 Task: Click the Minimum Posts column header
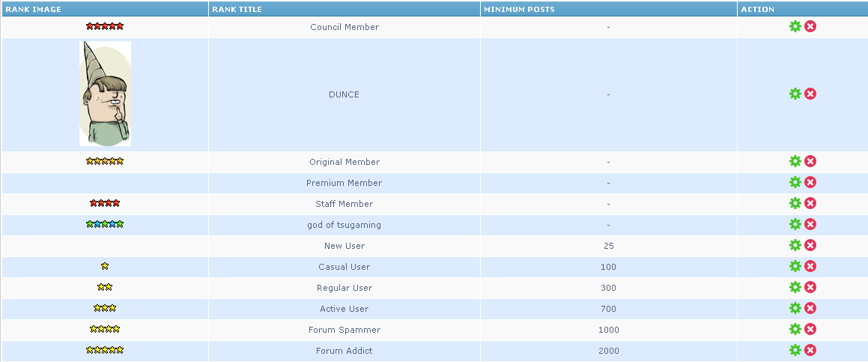click(x=519, y=9)
